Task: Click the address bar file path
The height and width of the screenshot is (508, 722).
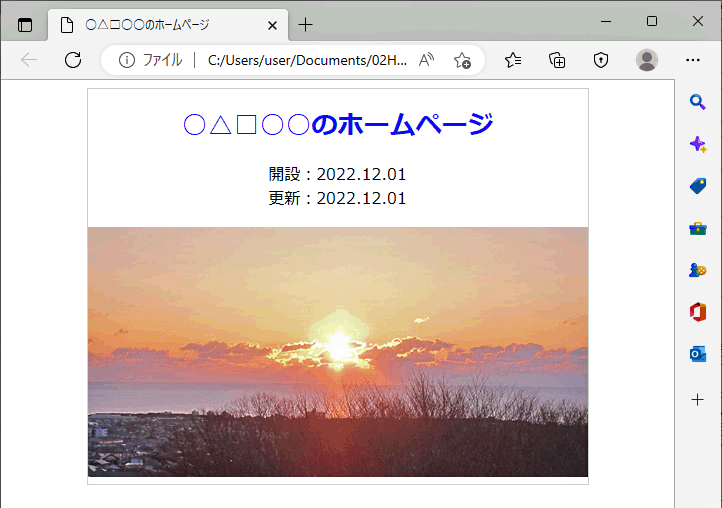Action: pyautogui.click(x=307, y=60)
